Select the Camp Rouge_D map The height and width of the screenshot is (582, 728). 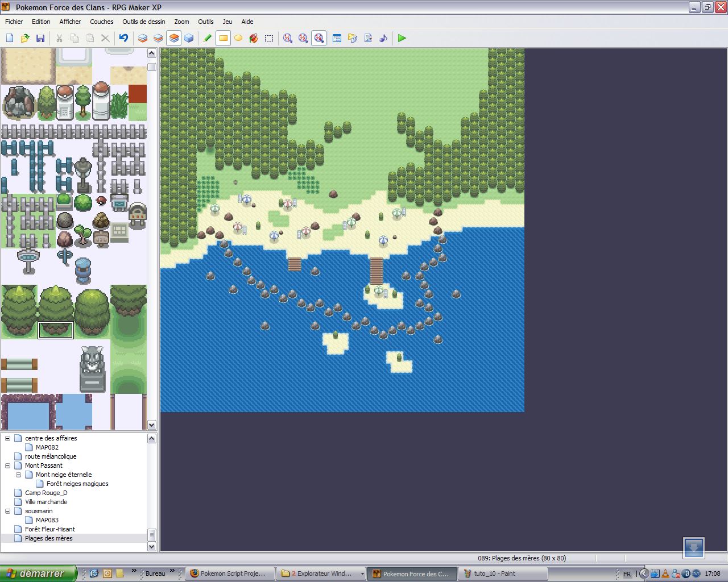pyautogui.click(x=46, y=493)
